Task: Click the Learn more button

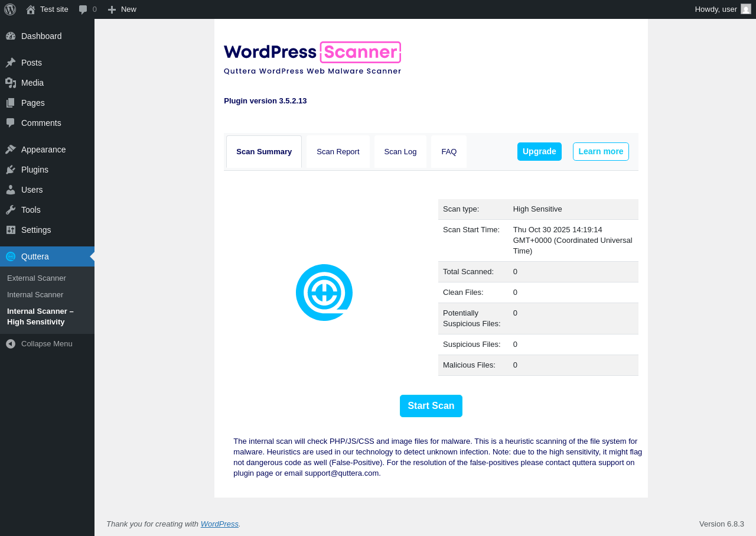Action: pos(601,151)
